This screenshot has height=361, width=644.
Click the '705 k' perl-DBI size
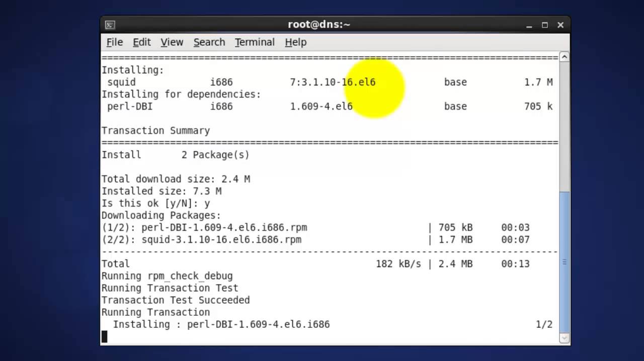click(x=538, y=106)
